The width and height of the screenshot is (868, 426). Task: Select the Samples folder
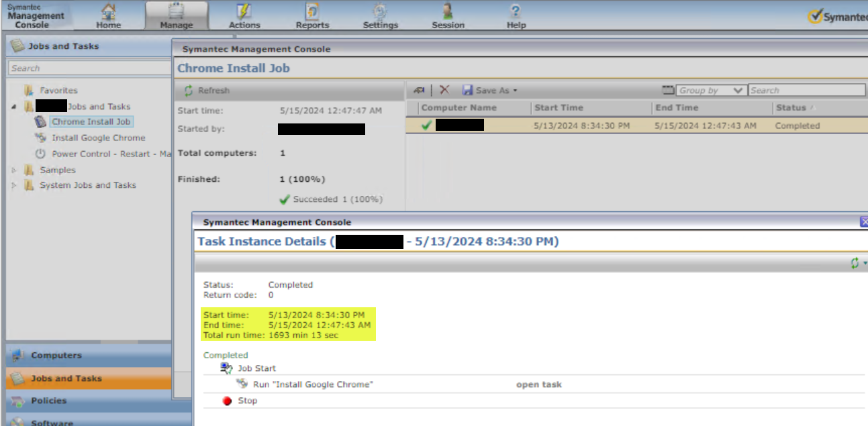pyautogui.click(x=58, y=170)
